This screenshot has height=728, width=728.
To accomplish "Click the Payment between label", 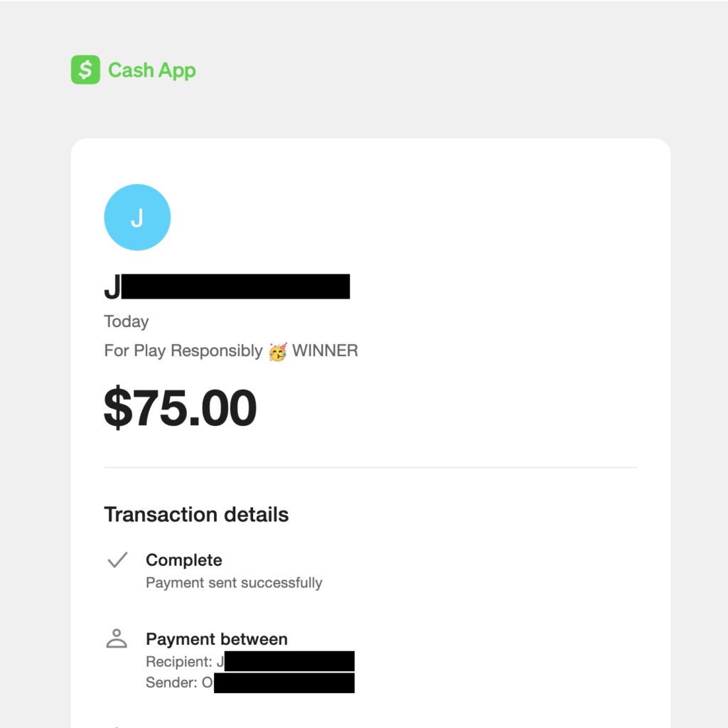I will point(216,639).
